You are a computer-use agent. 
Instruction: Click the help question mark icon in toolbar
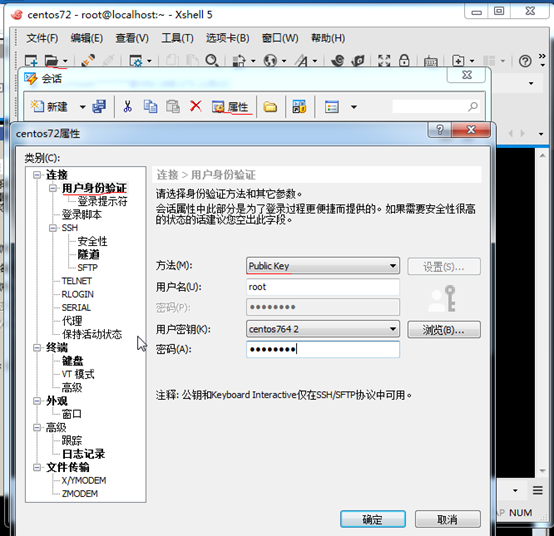525,61
